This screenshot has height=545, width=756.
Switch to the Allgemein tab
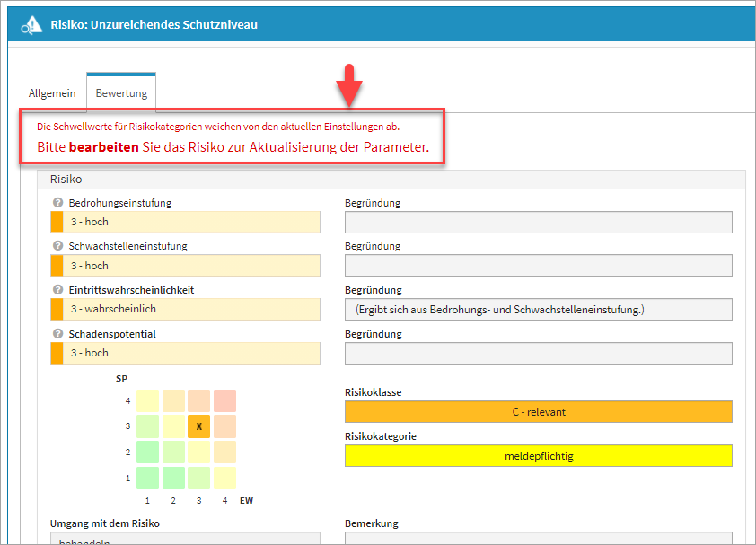(52, 94)
